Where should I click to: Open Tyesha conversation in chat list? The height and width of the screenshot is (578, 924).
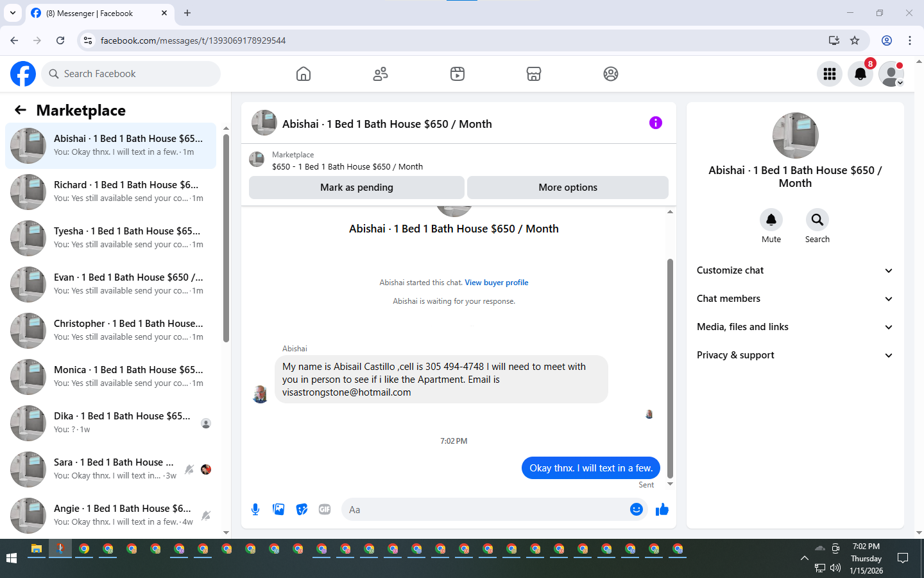[x=111, y=238]
